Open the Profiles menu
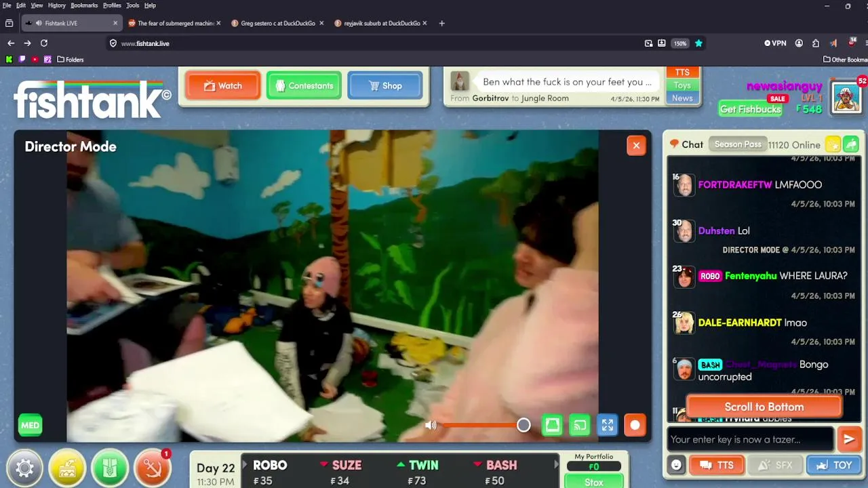 (x=112, y=5)
